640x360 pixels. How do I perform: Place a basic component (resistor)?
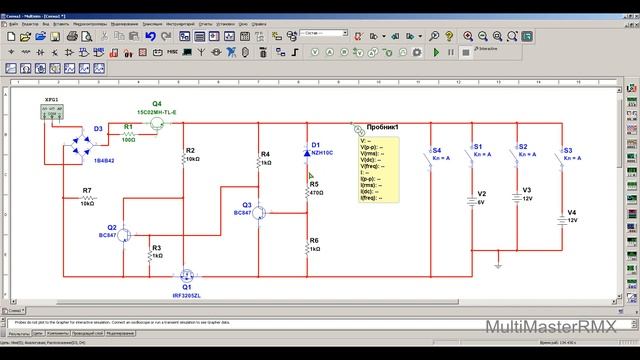[26, 52]
